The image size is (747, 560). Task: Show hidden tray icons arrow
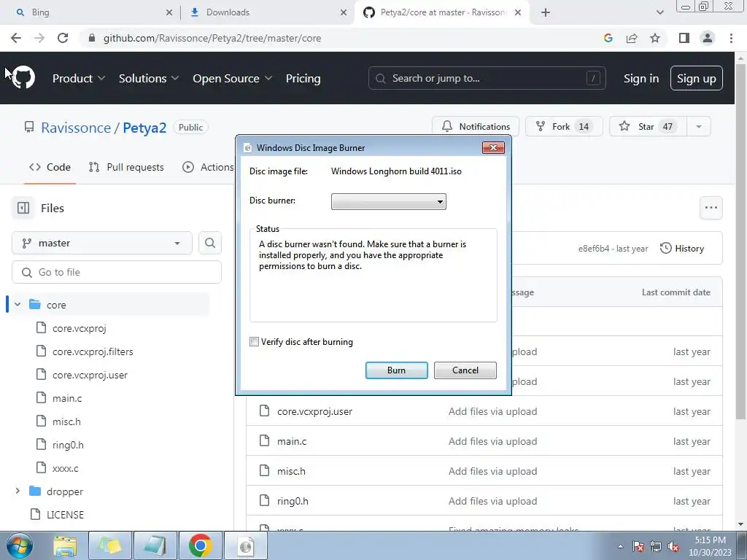tap(620, 547)
